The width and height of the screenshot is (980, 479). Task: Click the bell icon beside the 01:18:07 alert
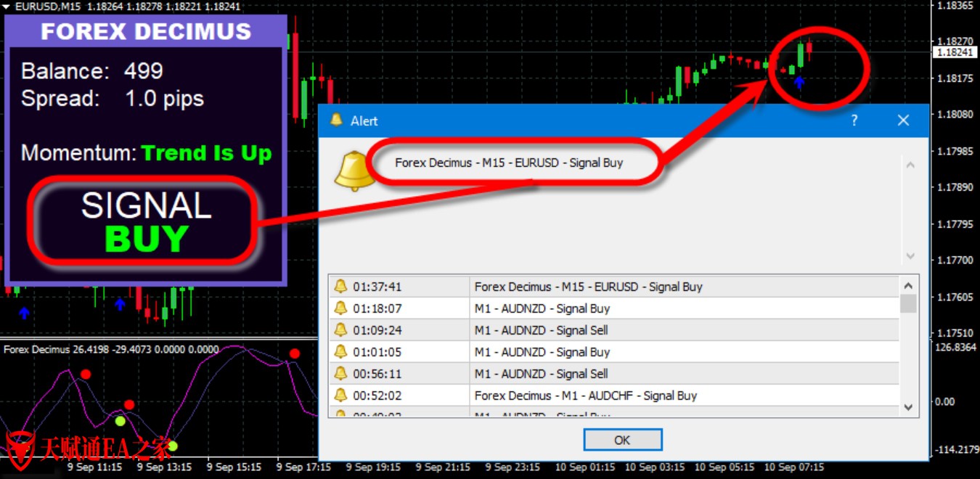coord(340,308)
